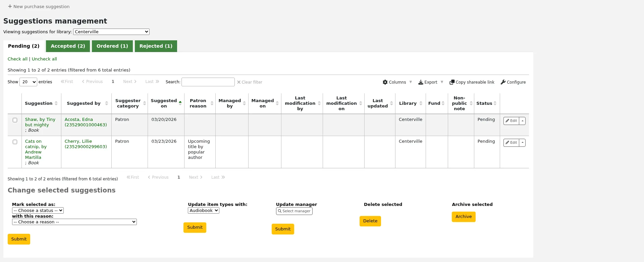Sort by Non-public note column arrows
The height and width of the screenshot is (262, 644).
[471, 103]
